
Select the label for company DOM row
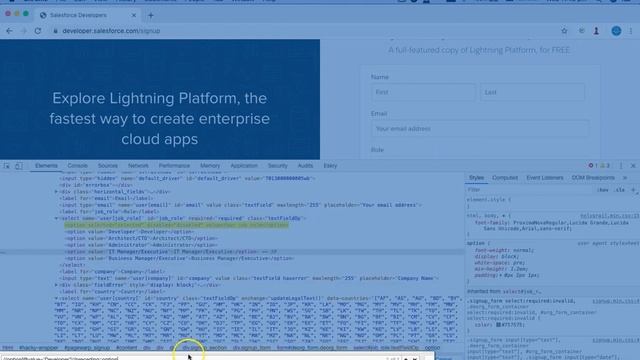click(x=113, y=271)
